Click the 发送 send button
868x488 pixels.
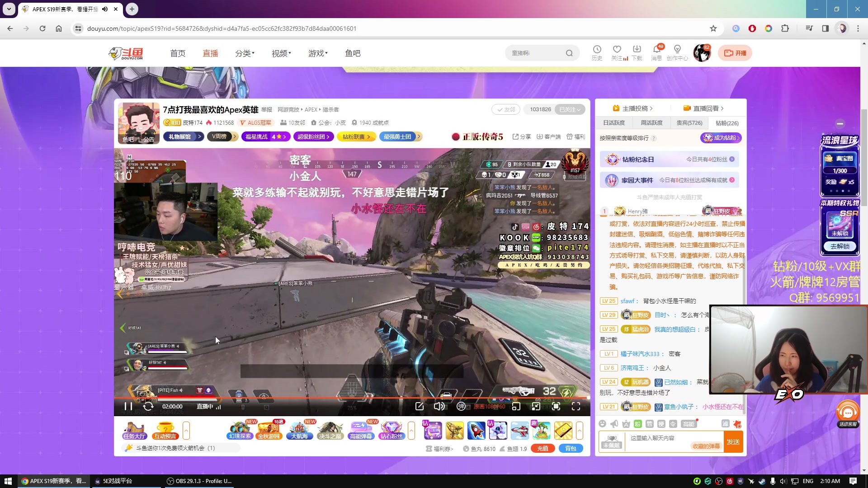[733, 442]
